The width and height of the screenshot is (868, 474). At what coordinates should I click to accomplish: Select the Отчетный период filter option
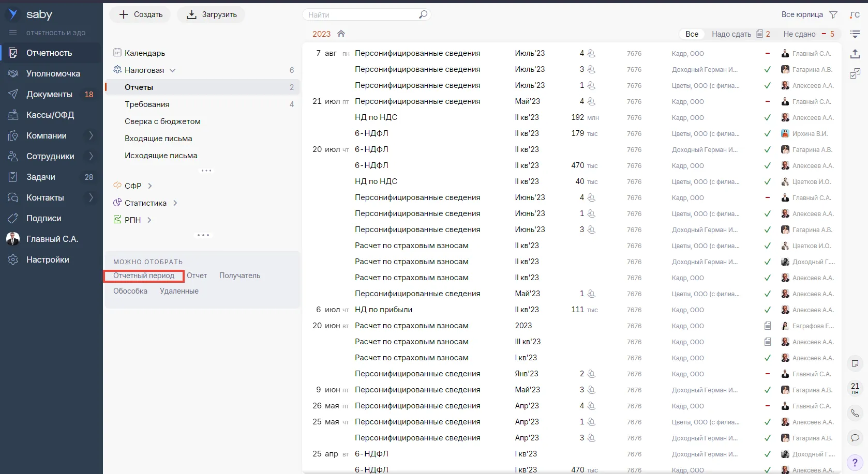click(144, 276)
